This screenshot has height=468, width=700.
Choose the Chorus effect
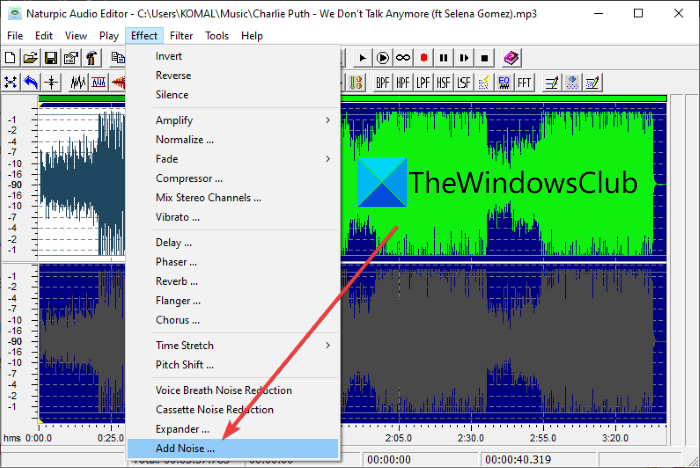coord(233,320)
